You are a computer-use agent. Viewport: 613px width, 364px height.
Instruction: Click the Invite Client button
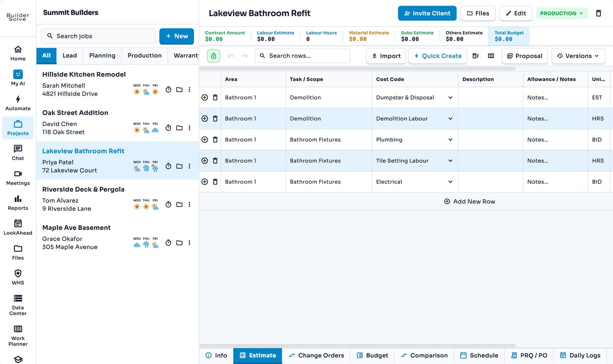427,13
